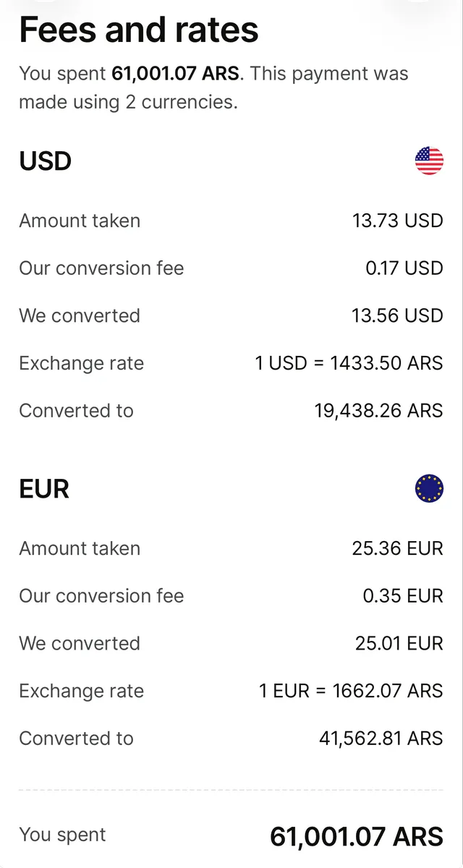Tap the total 61,001.07 ARS at bottom
The width and height of the screenshot is (463, 868).
(x=356, y=837)
